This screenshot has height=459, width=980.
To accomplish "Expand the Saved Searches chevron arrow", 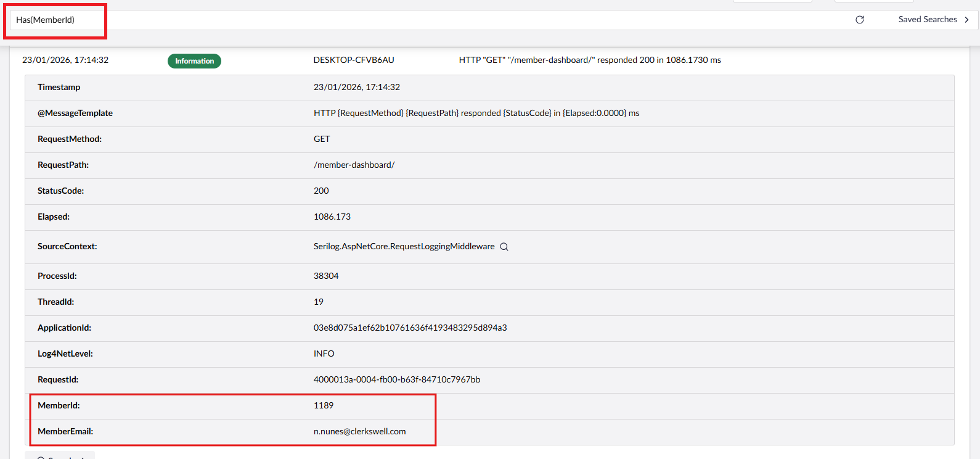I will (966, 20).
